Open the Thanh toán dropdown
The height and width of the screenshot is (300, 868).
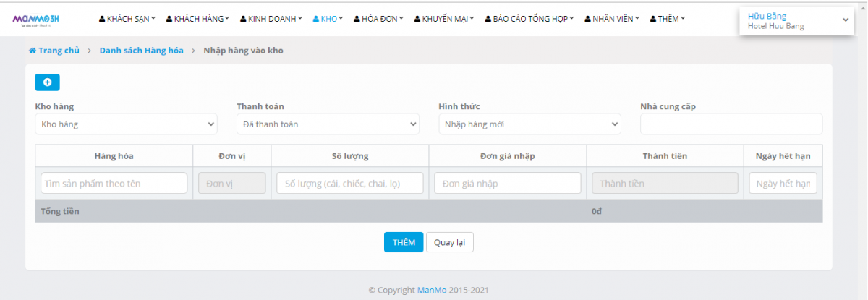tap(328, 124)
